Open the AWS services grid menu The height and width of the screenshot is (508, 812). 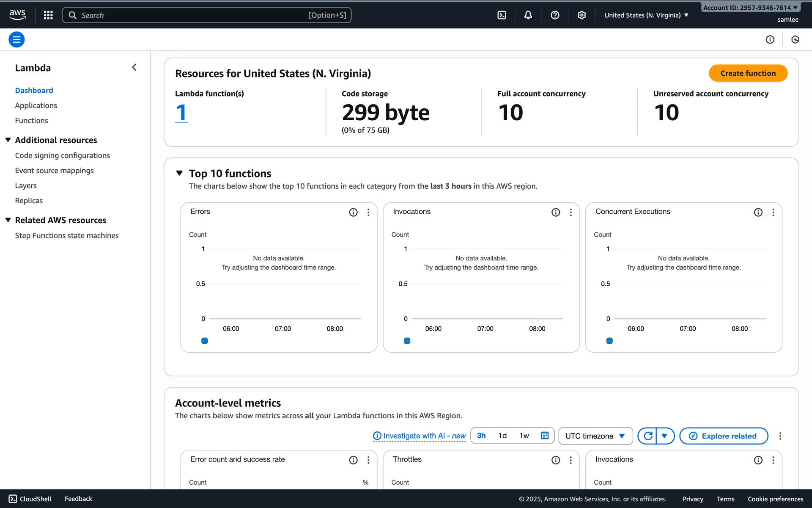(48, 15)
